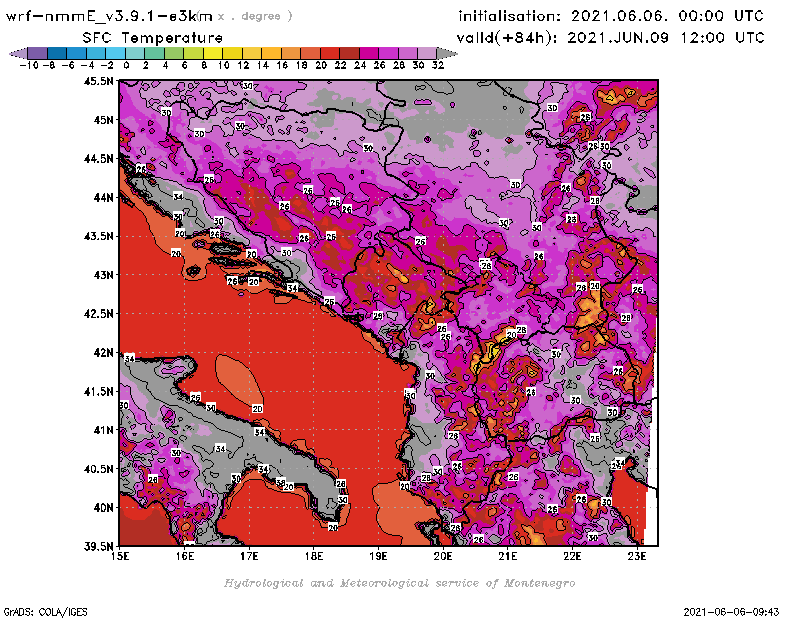The height and width of the screenshot is (618, 800).
Task: Click the '20E' longitude axis label
Action: (x=443, y=556)
